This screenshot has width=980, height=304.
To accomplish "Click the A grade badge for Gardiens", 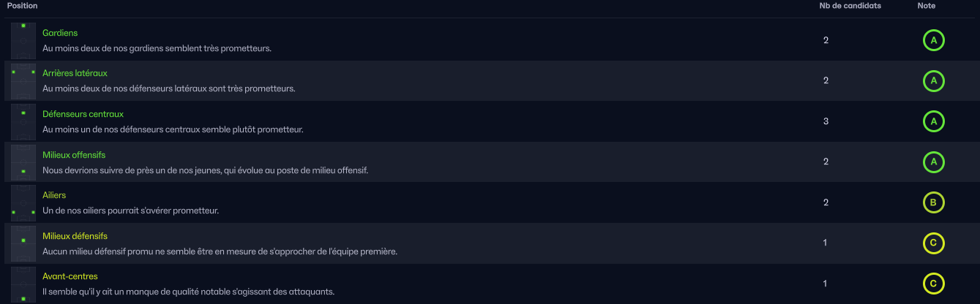I will coord(933,40).
